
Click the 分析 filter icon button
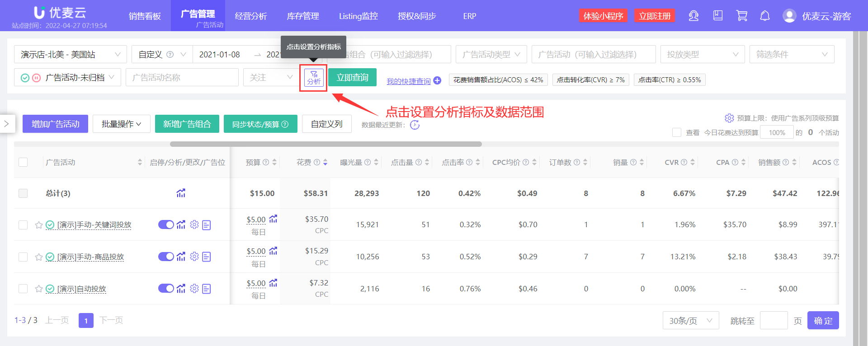314,78
